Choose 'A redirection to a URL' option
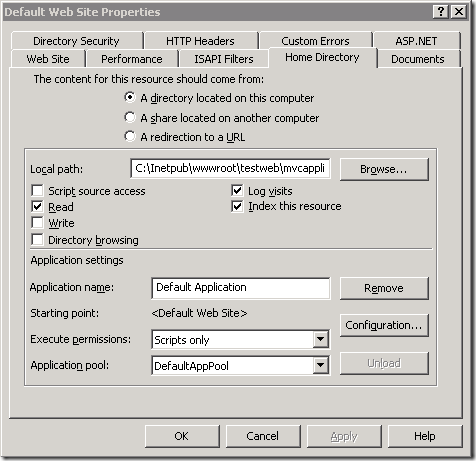The height and width of the screenshot is (461, 476). coord(130,136)
